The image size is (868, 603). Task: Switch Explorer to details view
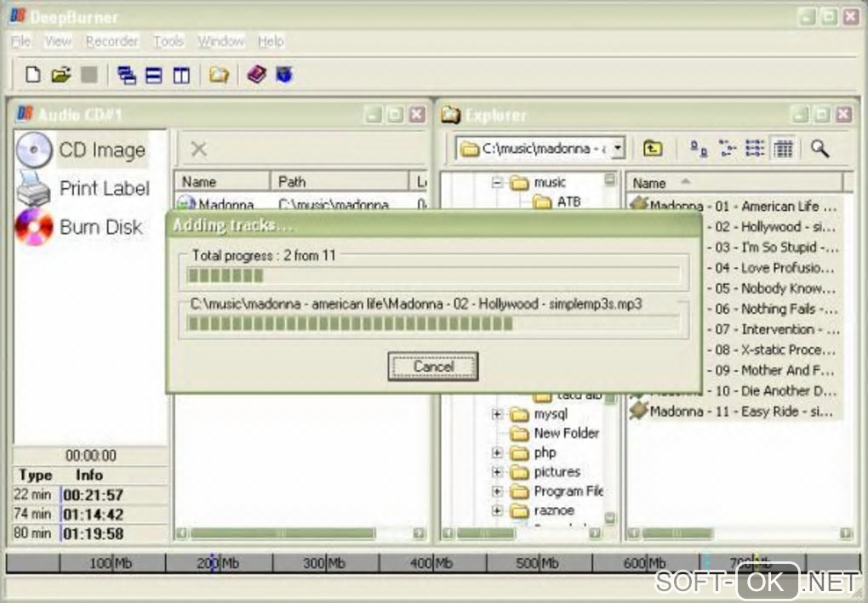(783, 148)
